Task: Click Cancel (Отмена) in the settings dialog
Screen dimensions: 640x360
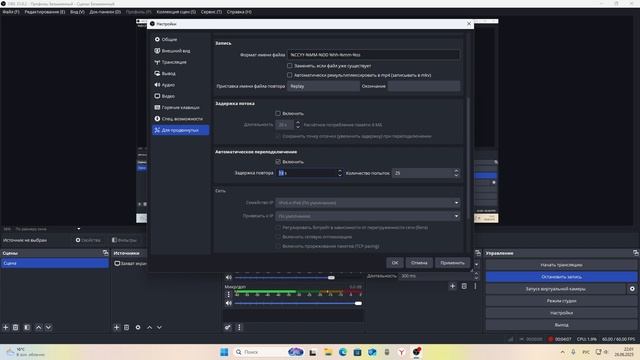Action: pyautogui.click(x=419, y=263)
